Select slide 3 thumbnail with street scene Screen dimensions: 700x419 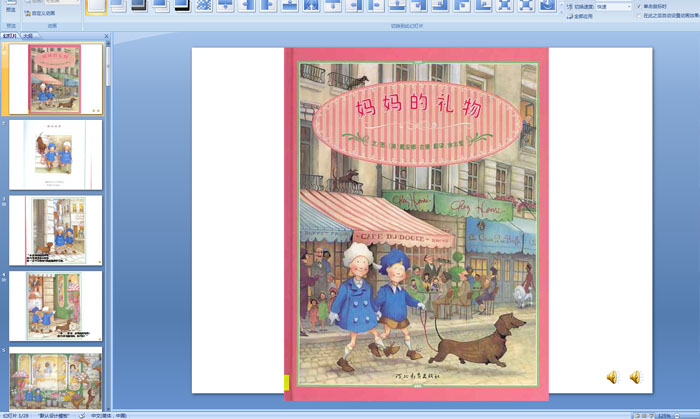click(56, 230)
